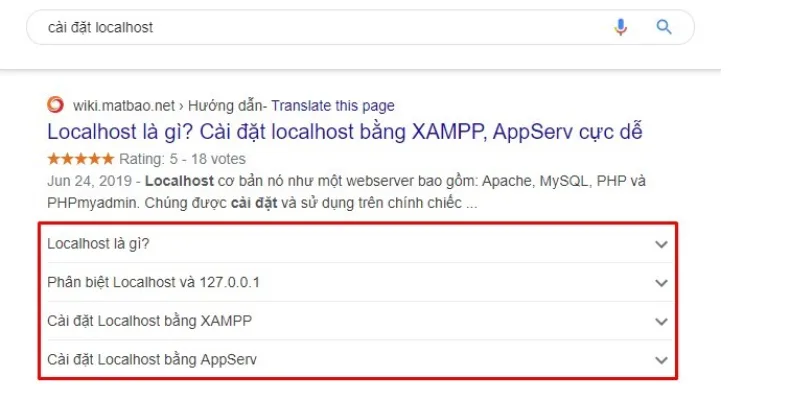Click the magnifying glass search icon
This screenshot has width=800, height=400.
click(x=664, y=27)
